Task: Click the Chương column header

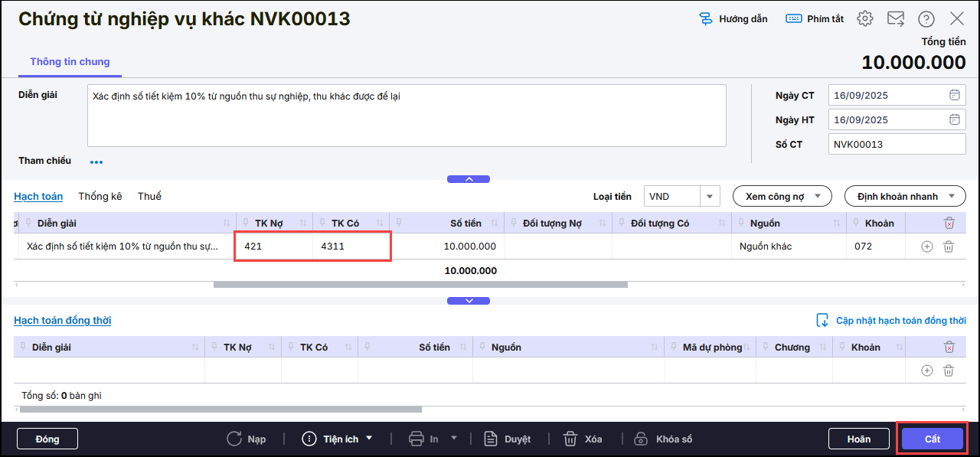Action: (x=792, y=348)
